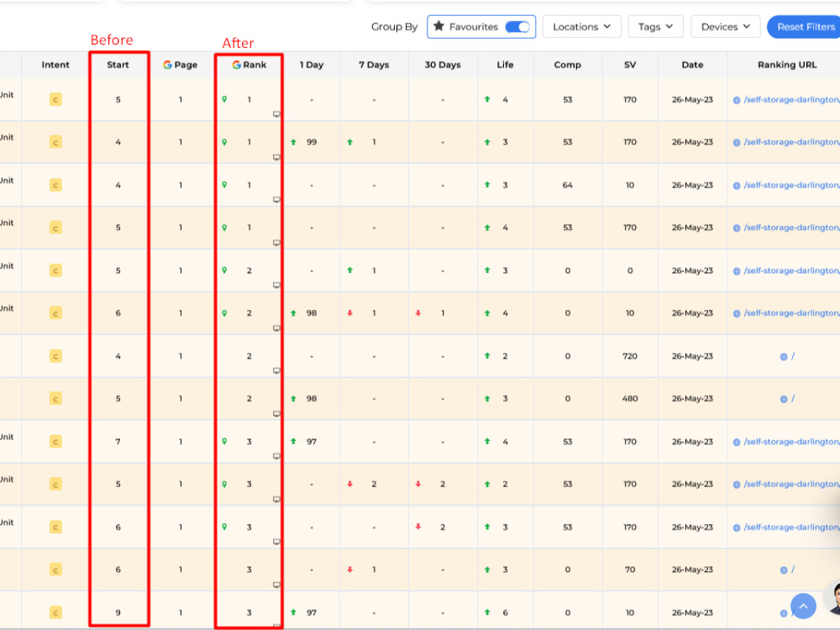Click the Comp column header
The image size is (840, 630).
coord(567,65)
